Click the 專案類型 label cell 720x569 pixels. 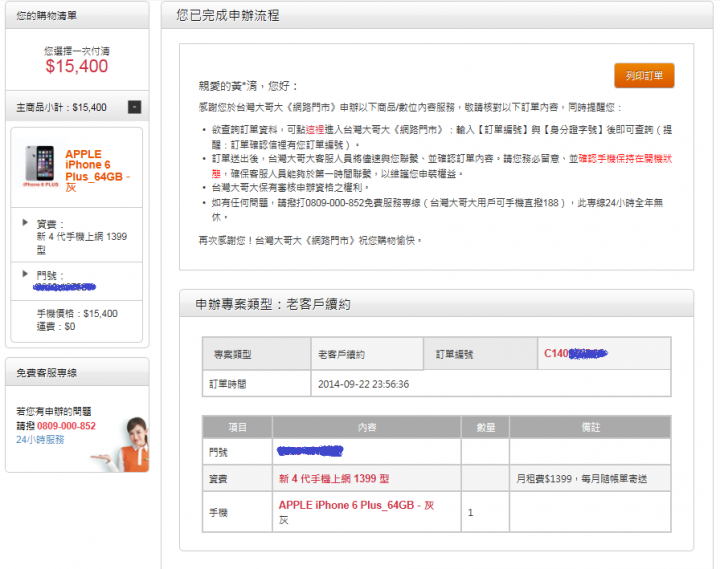256,354
